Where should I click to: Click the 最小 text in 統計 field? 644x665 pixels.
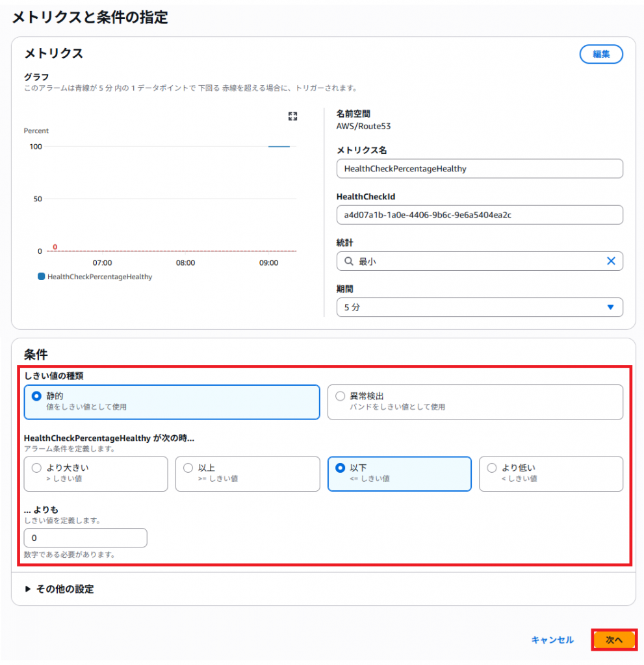[368, 261]
